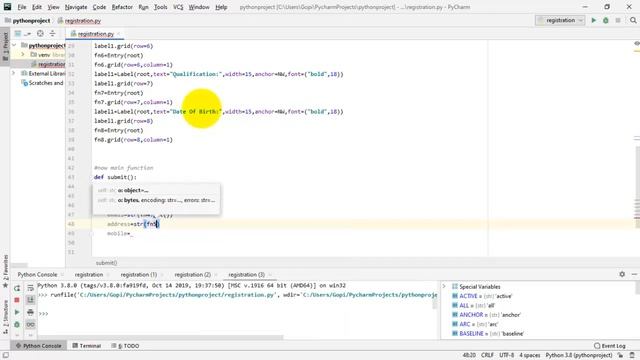Toggle the soft-wrap console icon
The image size is (640, 360).
click(x=31, y=288)
